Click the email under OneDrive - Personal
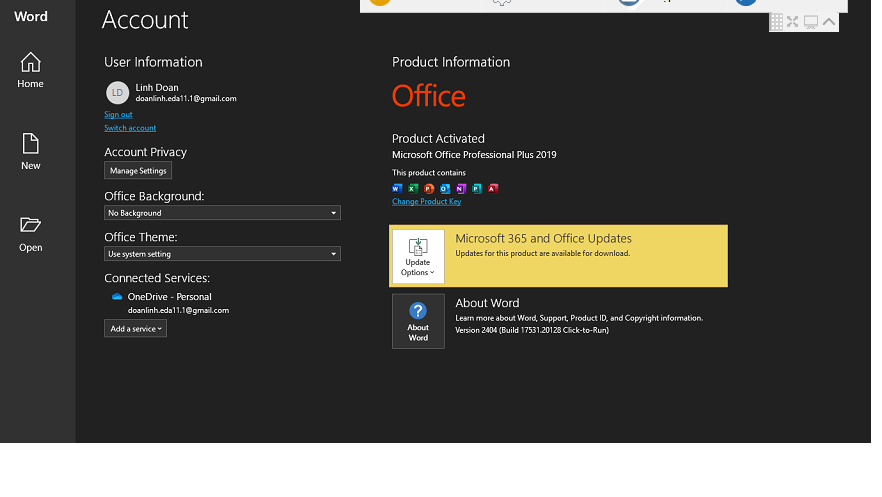Image resolution: width=882 pixels, height=497 pixels. (x=178, y=310)
